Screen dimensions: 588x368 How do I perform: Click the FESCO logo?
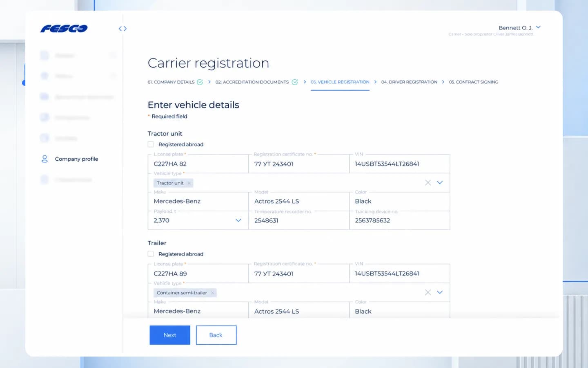tap(64, 29)
